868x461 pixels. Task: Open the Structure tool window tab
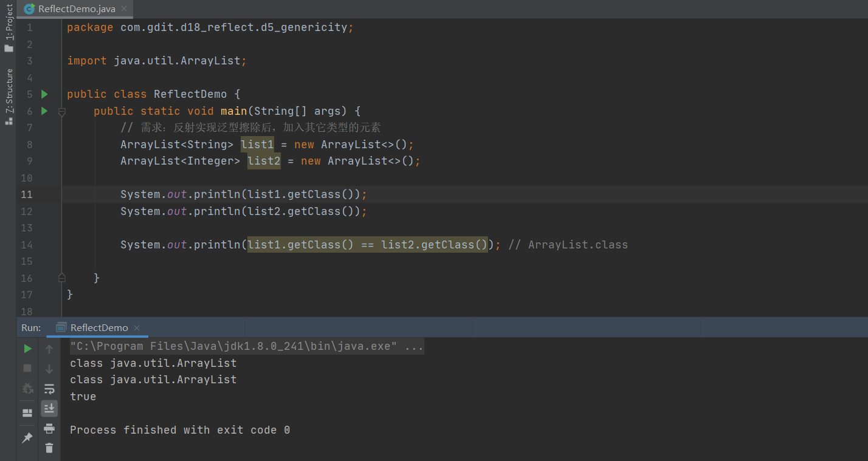pyautogui.click(x=9, y=95)
